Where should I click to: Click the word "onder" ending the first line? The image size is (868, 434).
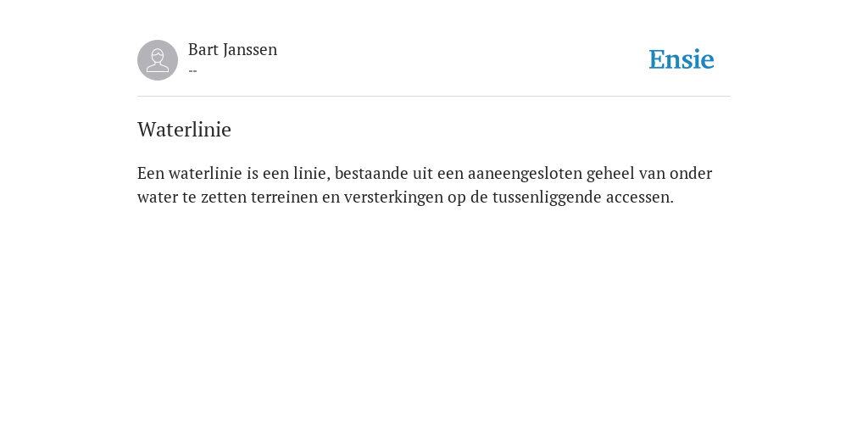click(691, 174)
